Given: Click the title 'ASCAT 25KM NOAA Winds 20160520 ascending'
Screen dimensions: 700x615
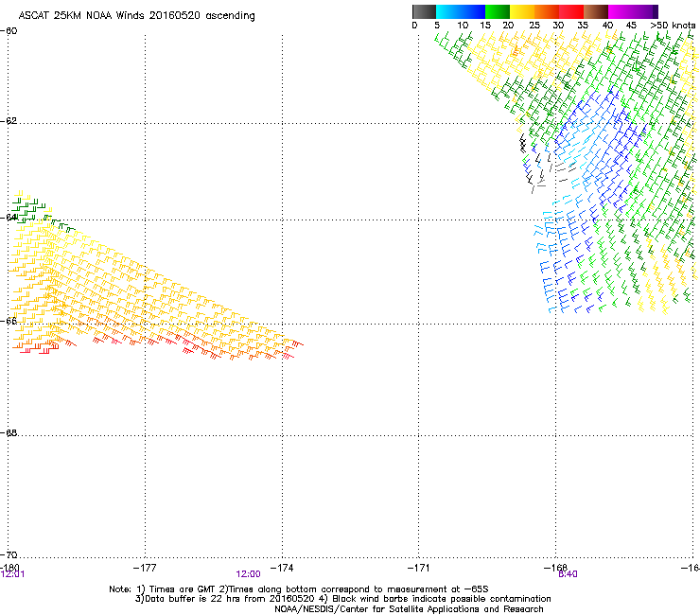Looking at the screenshot, I should click(136, 16).
